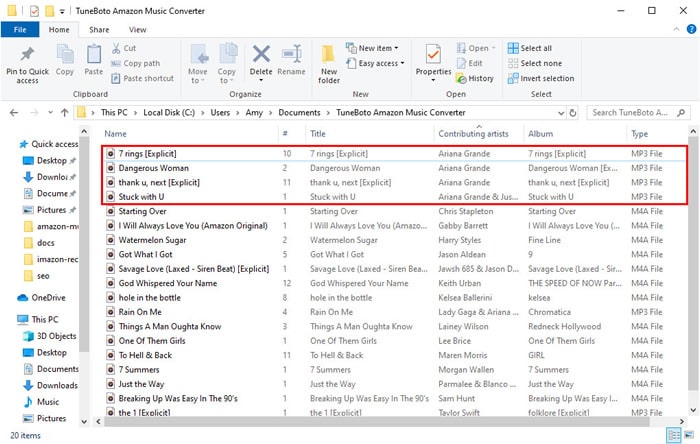
Task: Go up one folder level arrow
Action: click(x=65, y=112)
